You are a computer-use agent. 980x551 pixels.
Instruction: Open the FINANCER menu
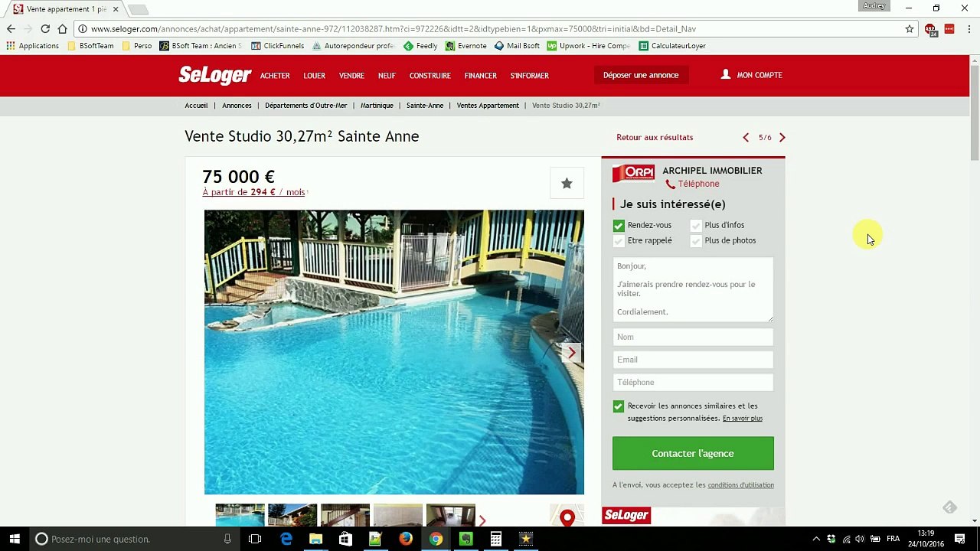tap(481, 76)
